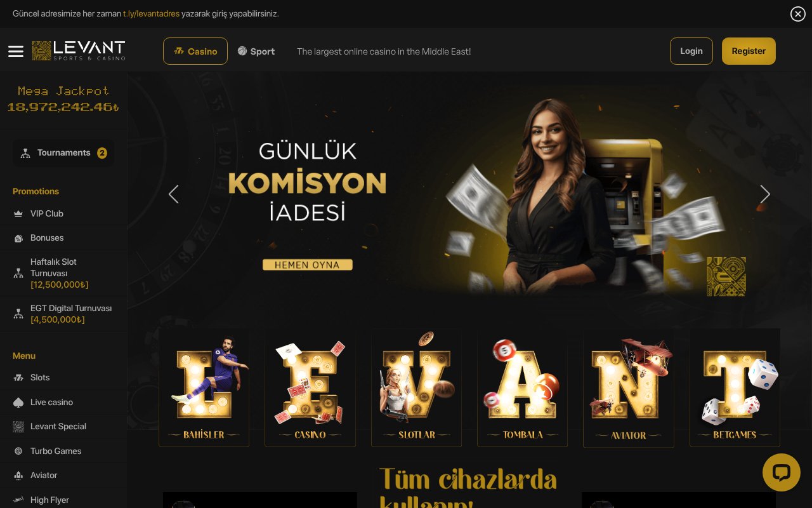Click the Login button

pyautogui.click(x=691, y=51)
